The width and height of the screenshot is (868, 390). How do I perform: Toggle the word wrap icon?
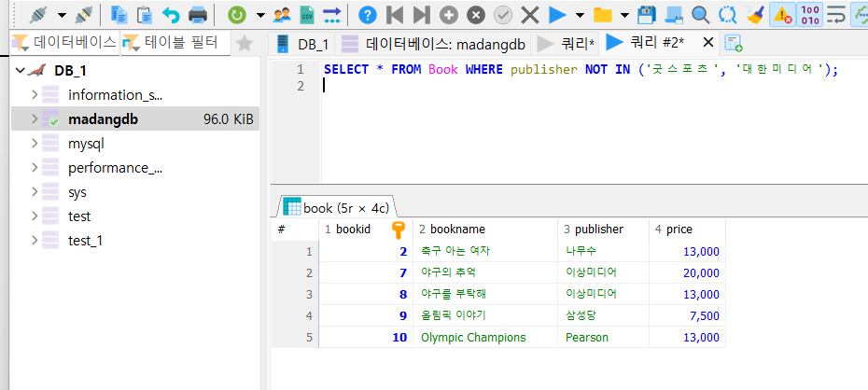[x=836, y=15]
